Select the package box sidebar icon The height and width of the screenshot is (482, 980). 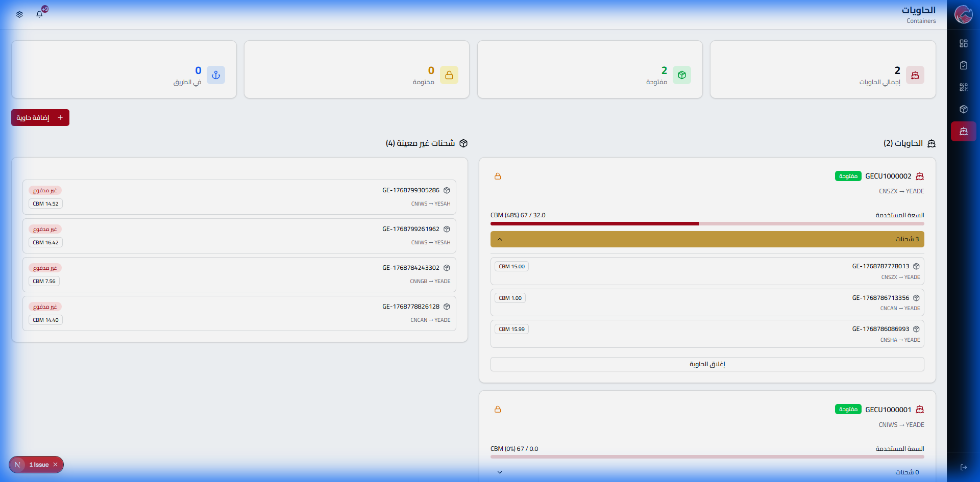pos(963,109)
